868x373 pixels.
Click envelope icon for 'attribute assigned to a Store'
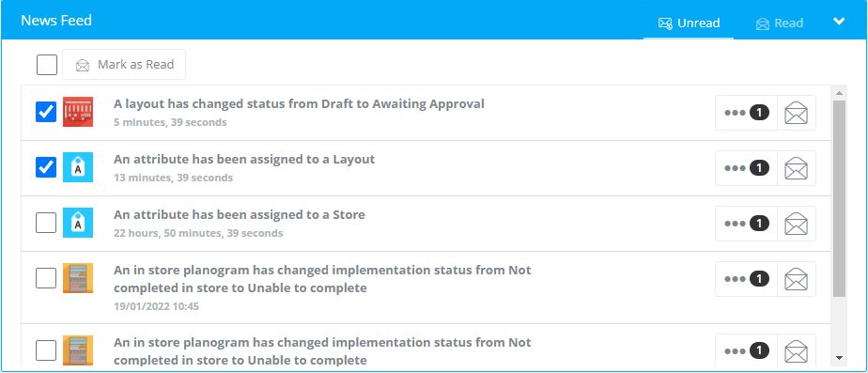tap(796, 224)
